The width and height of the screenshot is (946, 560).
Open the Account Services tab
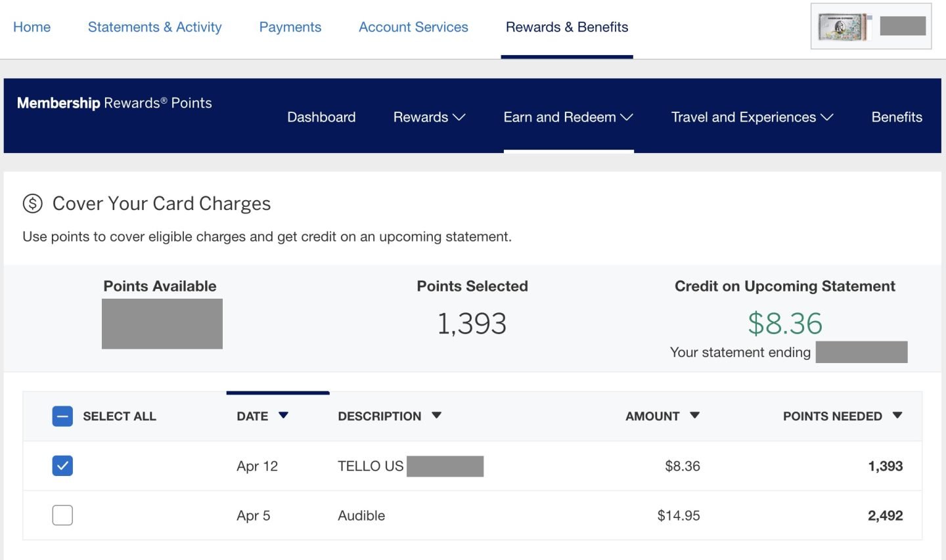[413, 27]
